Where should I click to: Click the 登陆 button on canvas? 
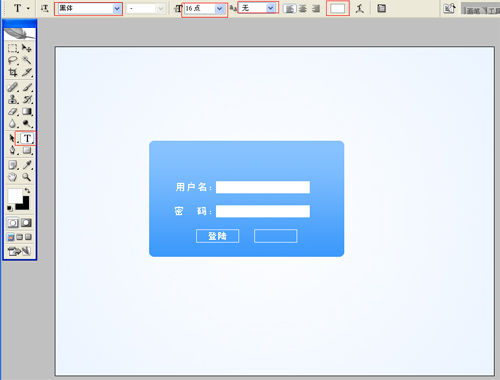217,236
